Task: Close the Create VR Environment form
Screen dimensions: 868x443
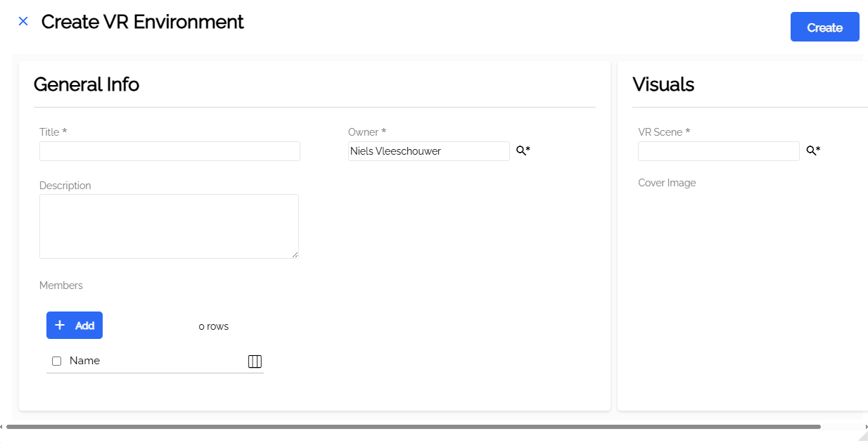Action: (x=23, y=22)
